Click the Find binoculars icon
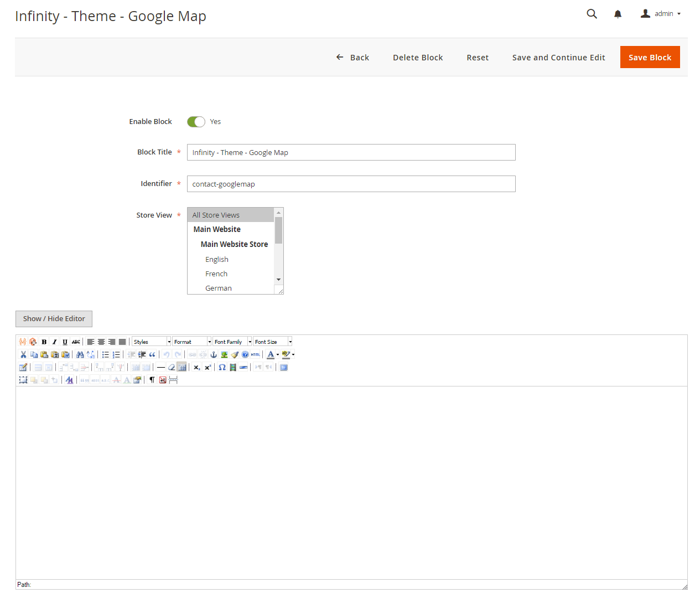 click(80, 354)
